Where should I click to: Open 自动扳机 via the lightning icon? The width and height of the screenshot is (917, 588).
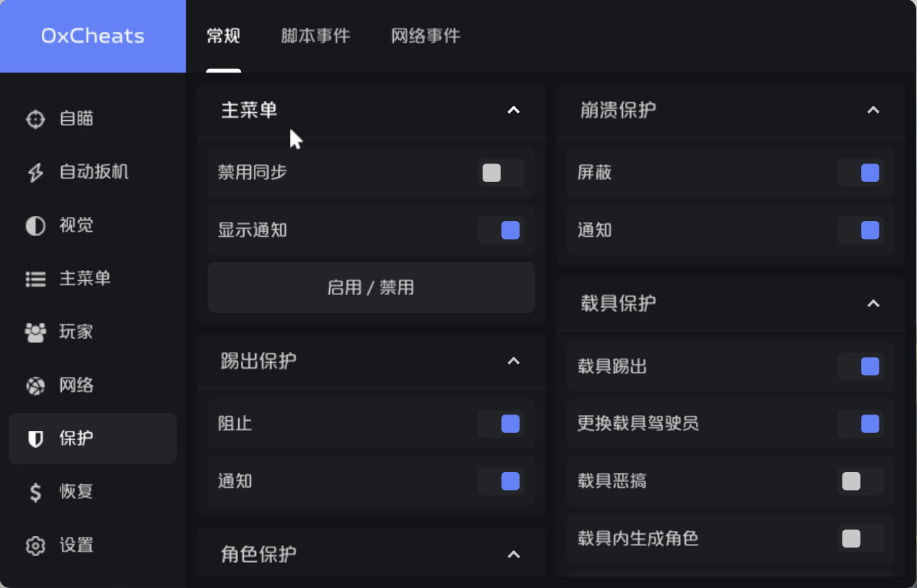tap(35, 172)
